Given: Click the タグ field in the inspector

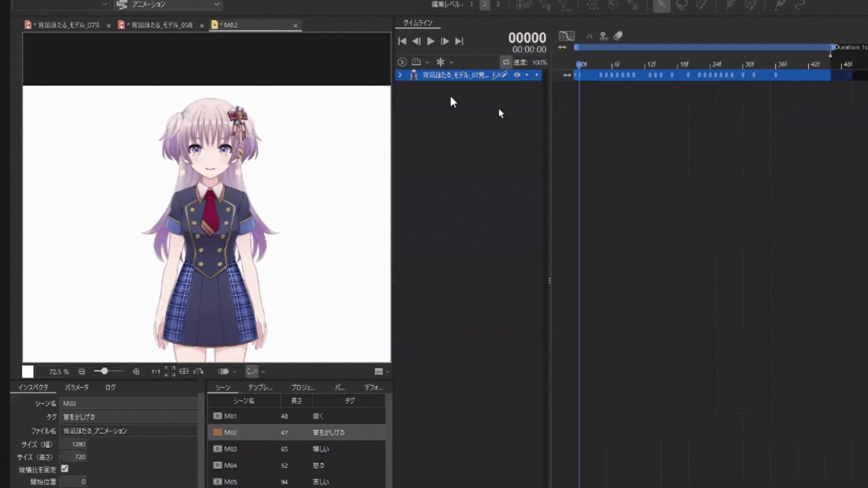Looking at the screenshot, I should click(129, 417).
